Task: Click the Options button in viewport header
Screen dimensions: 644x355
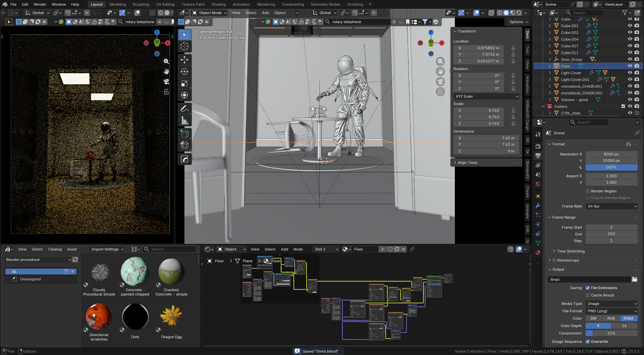Action: [x=518, y=22]
